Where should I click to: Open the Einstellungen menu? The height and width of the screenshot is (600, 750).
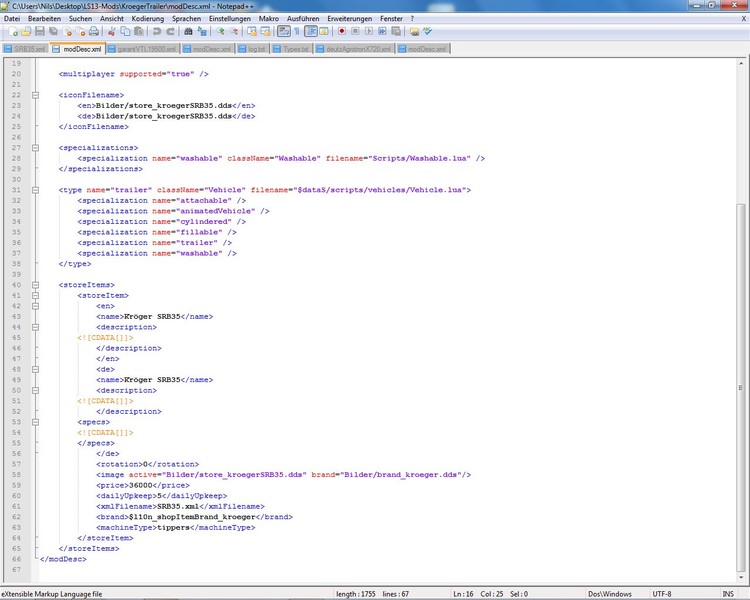click(230, 19)
